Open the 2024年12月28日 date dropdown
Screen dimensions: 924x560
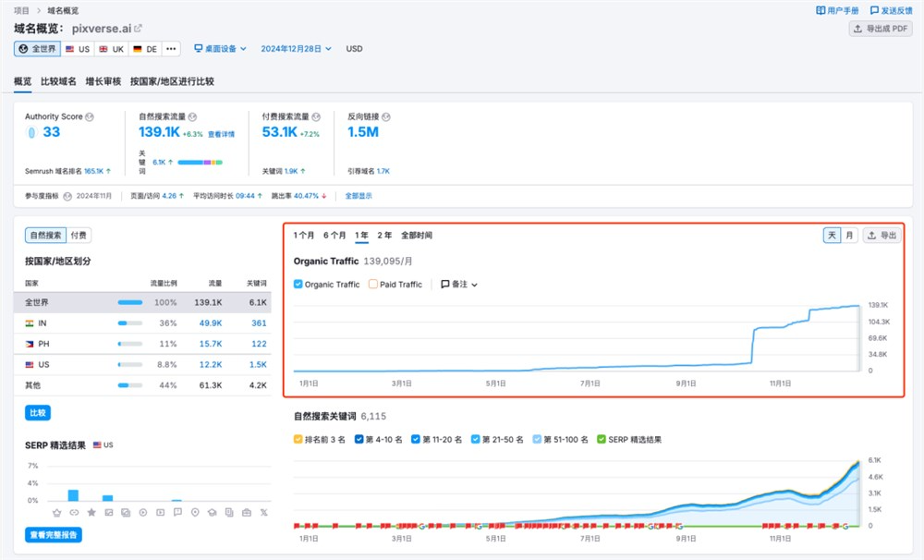296,49
